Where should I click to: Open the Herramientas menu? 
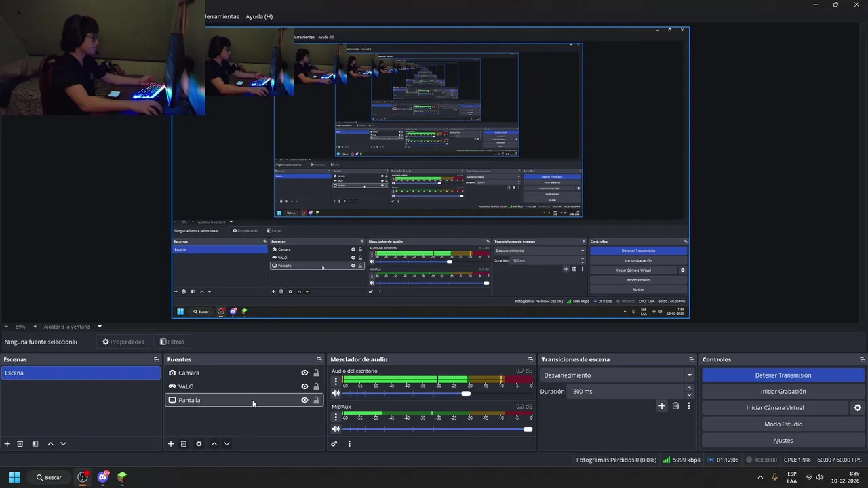click(x=222, y=16)
